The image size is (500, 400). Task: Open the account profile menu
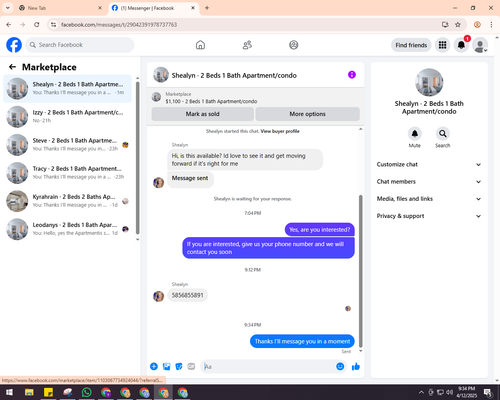(480, 45)
